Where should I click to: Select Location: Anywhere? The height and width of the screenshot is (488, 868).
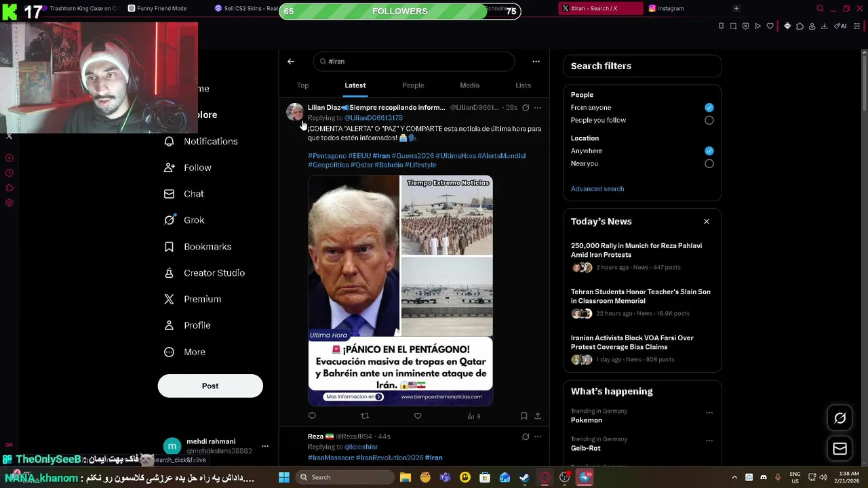[709, 150]
